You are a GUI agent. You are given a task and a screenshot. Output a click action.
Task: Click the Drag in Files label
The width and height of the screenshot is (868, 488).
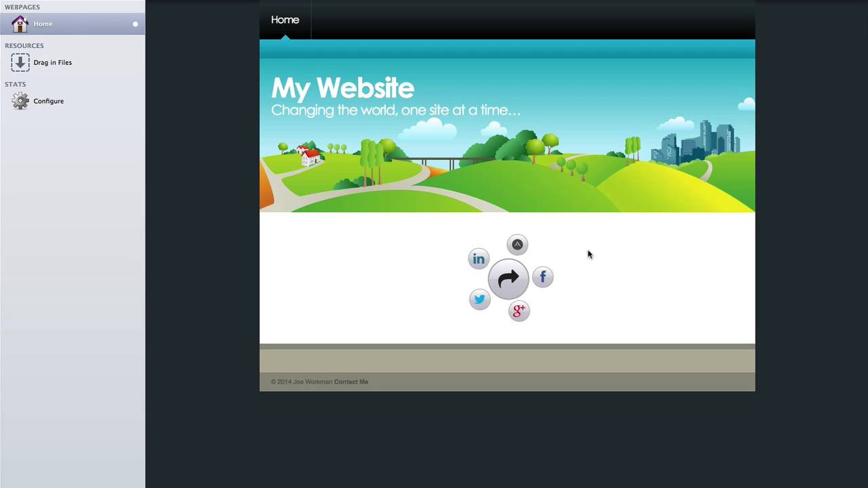pyautogui.click(x=52, y=62)
